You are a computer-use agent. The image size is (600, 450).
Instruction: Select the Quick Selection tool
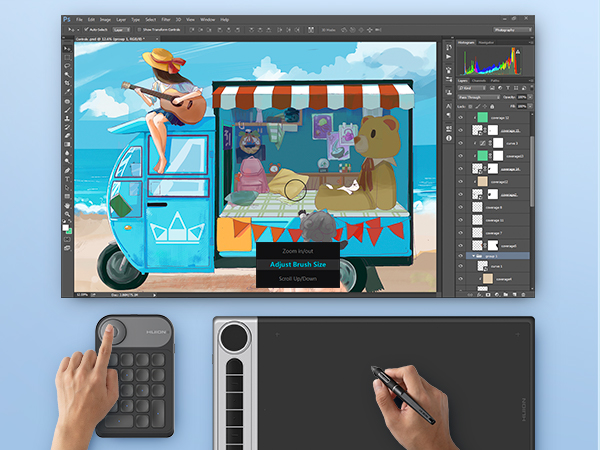(67, 75)
